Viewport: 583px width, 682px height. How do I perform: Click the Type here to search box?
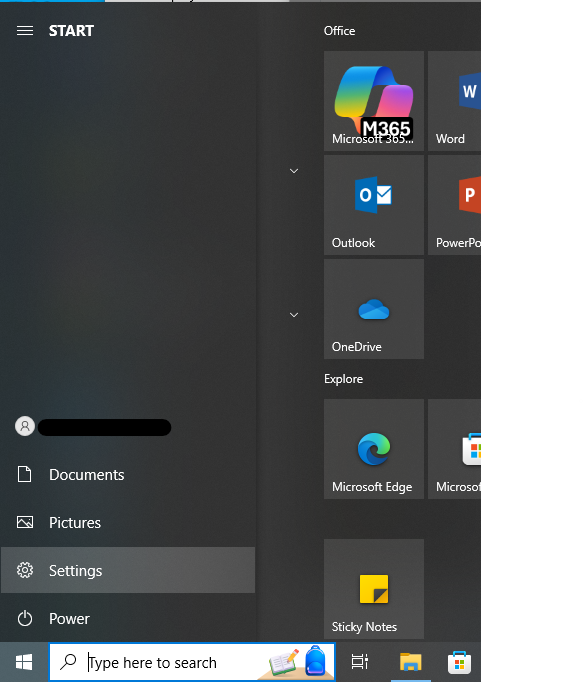coord(192,662)
